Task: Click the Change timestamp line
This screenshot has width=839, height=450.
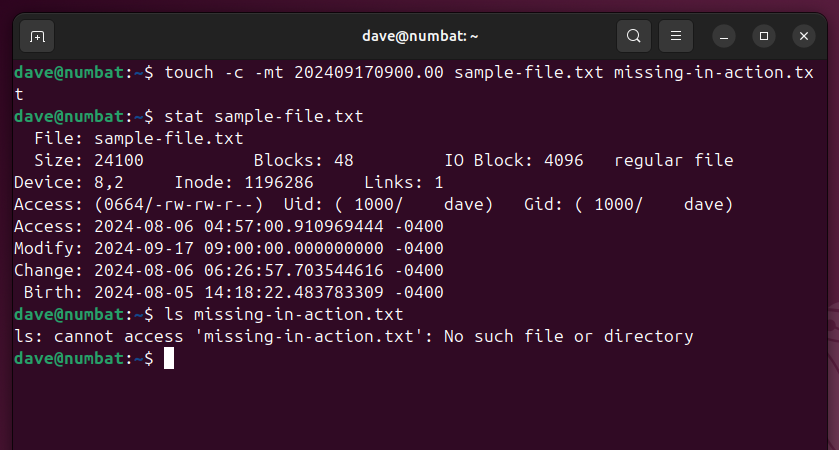Action: pyautogui.click(x=228, y=270)
